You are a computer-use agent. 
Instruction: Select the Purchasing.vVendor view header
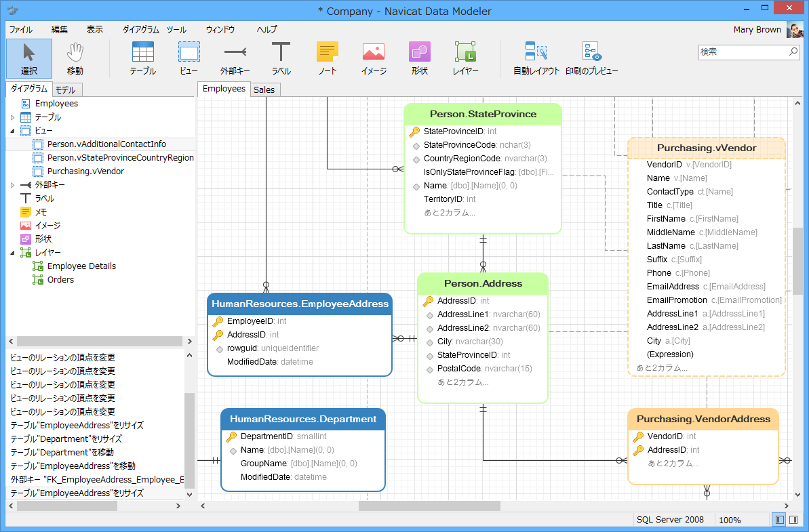707,148
